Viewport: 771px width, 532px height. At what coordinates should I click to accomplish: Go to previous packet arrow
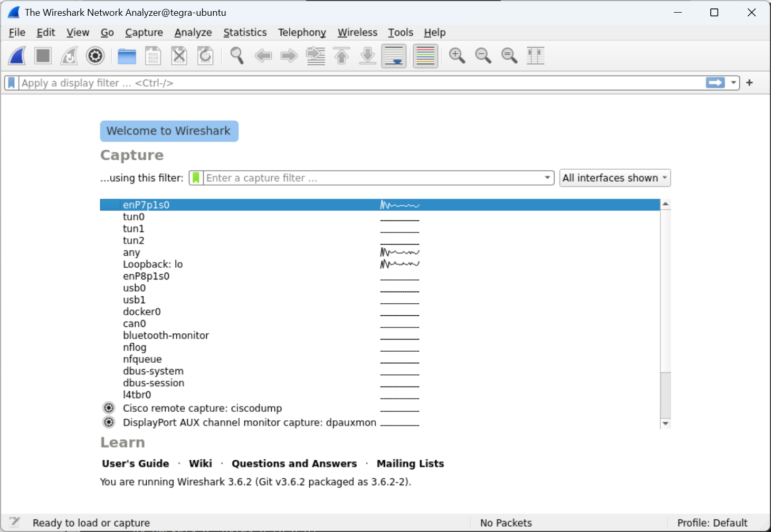tap(263, 55)
